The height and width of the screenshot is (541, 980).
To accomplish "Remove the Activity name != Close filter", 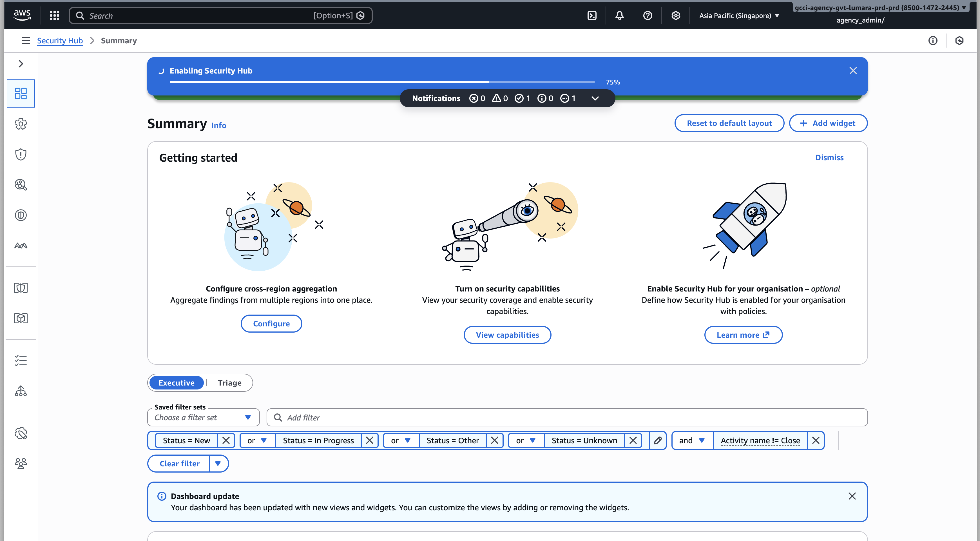I will tap(816, 440).
